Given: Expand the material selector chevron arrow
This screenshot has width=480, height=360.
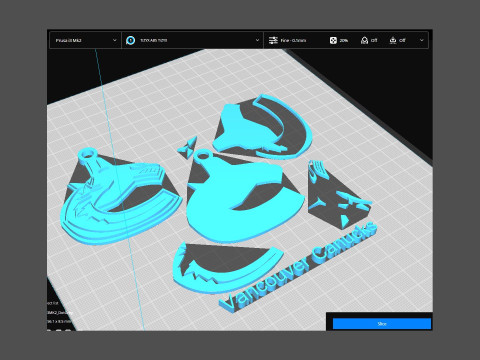Looking at the screenshot, I should pos(257,40).
